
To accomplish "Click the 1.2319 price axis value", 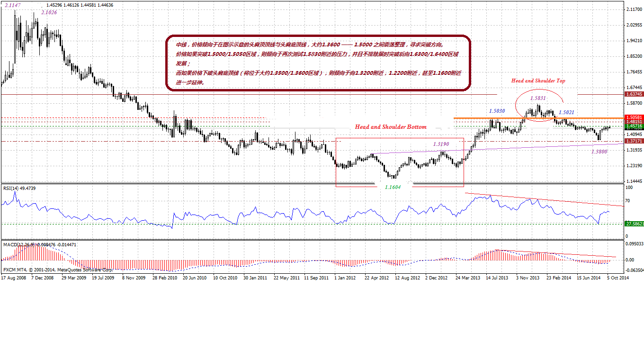I will click(634, 166).
